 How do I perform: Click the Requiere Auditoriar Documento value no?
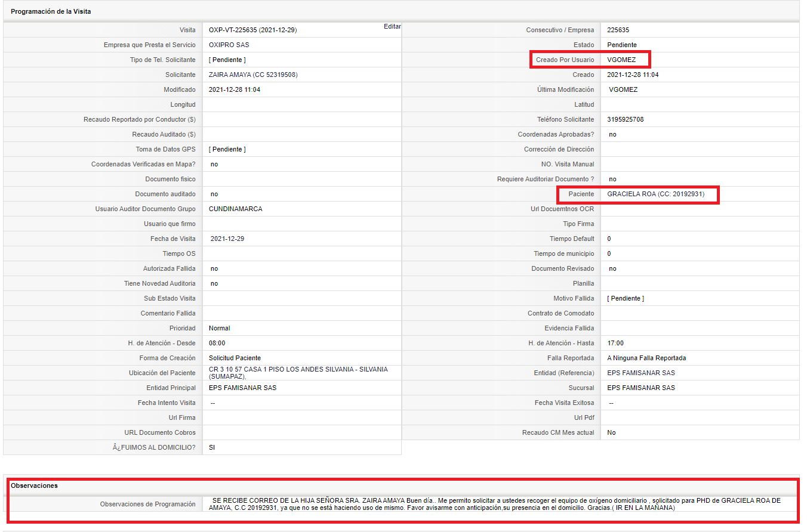pyautogui.click(x=612, y=179)
